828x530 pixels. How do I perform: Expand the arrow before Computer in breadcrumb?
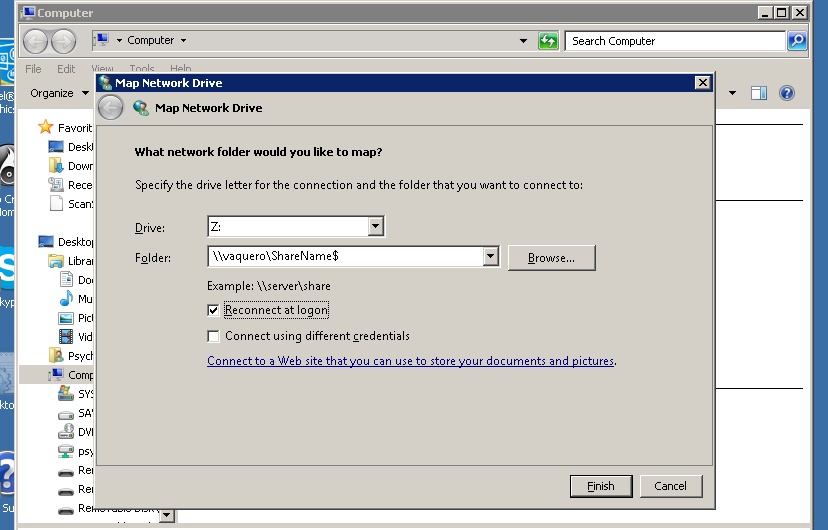click(119, 41)
